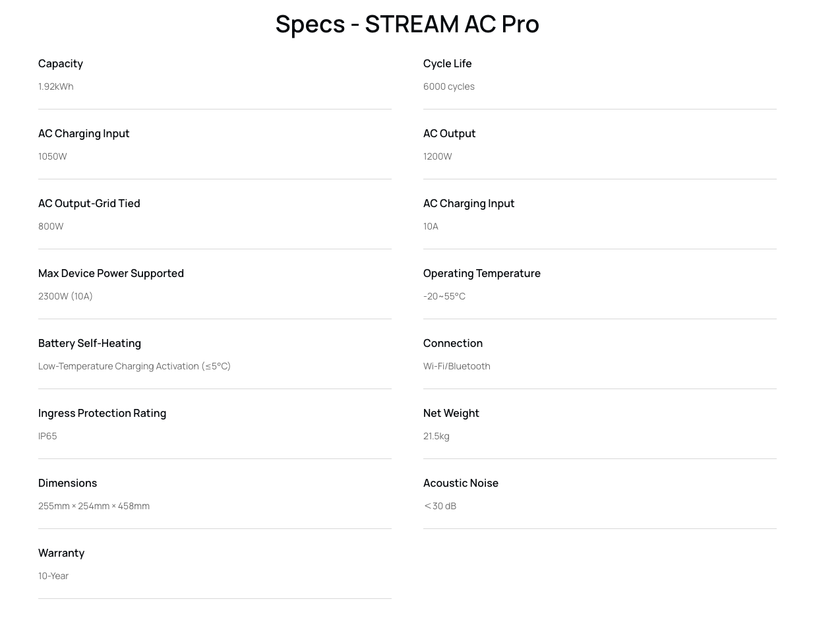Viewport: 840px width, 624px height.
Task: Select the AC Output label
Action: [x=450, y=133]
